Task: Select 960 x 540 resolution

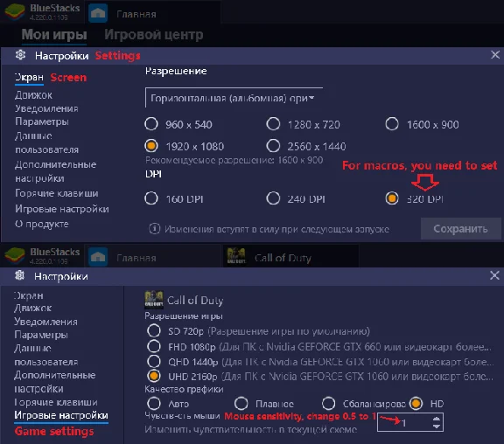Action: (x=151, y=124)
